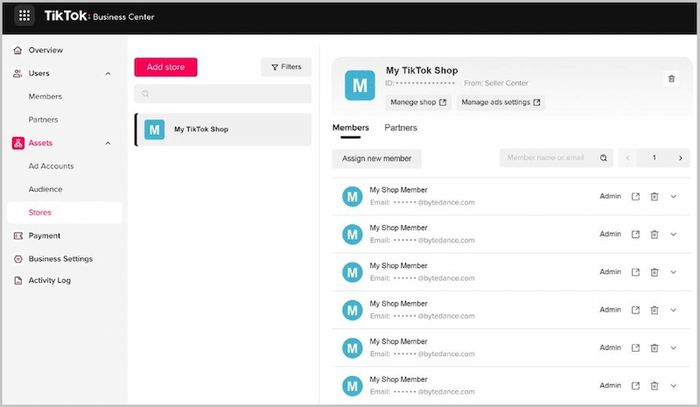Open external link icon for third shop member
700x407 pixels.
click(x=635, y=272)
